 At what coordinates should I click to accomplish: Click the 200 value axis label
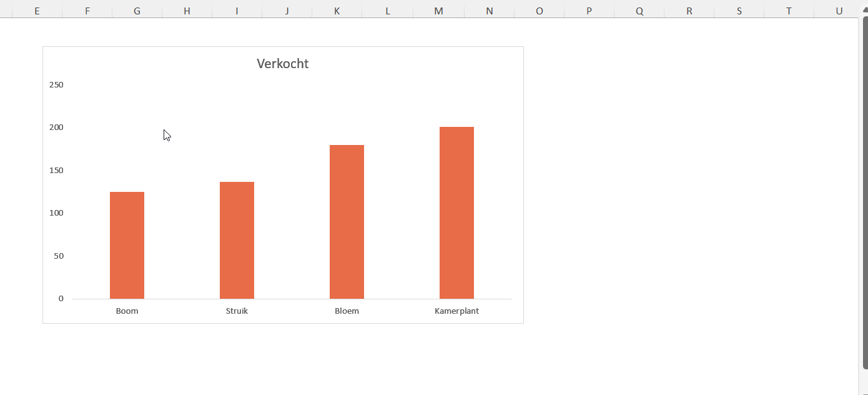coord(56,127)
